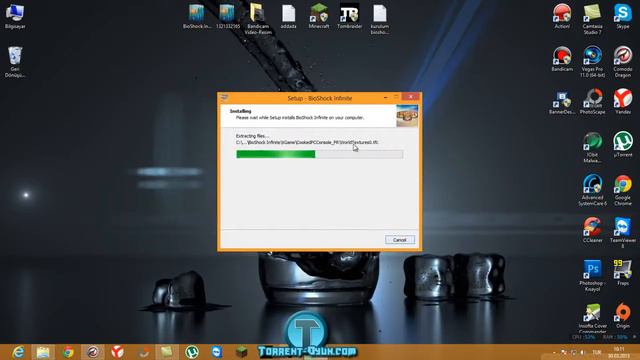This screenshot has height=360, width=640.
Task: Open the BannerDes... desktop shortcut
Action: point(562,102)
